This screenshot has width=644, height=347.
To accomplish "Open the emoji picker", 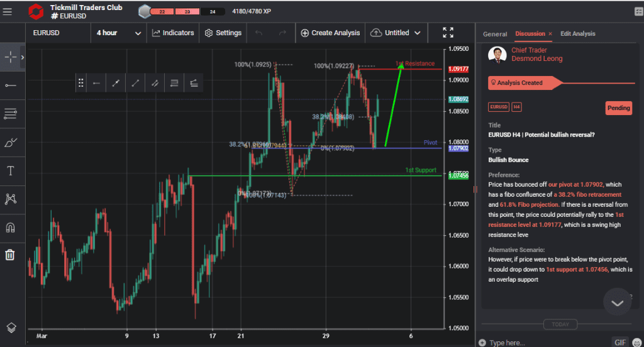I will pos(638,342).
